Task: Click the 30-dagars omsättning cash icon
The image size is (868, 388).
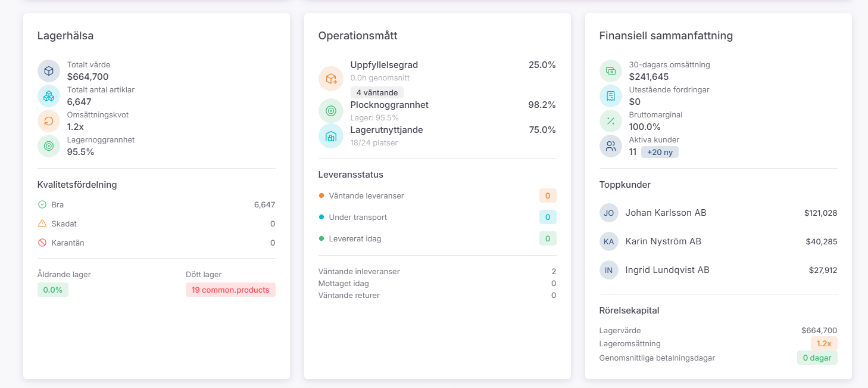Action: [610, 70]
